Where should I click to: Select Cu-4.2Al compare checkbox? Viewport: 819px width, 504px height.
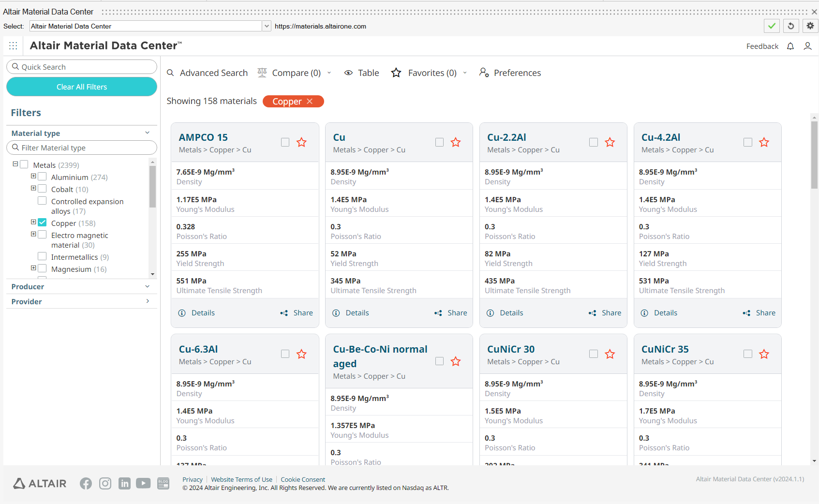click(x=747, y=142)
